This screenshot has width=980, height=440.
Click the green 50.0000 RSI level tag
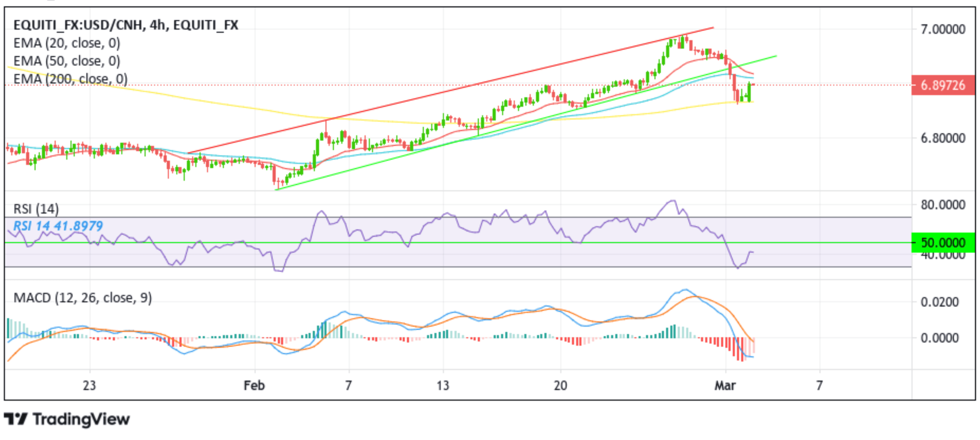click(x=943, y=242)
